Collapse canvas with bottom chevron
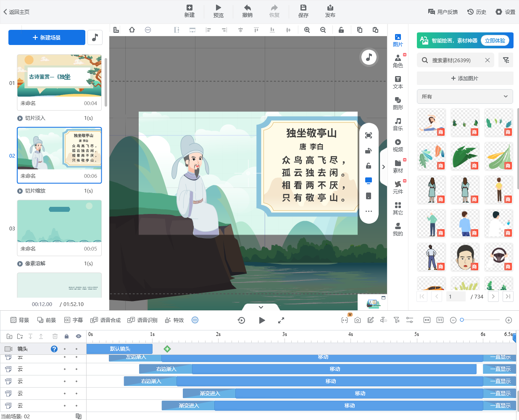Viewport: 519px width, 420px height. tap(261, 307)
